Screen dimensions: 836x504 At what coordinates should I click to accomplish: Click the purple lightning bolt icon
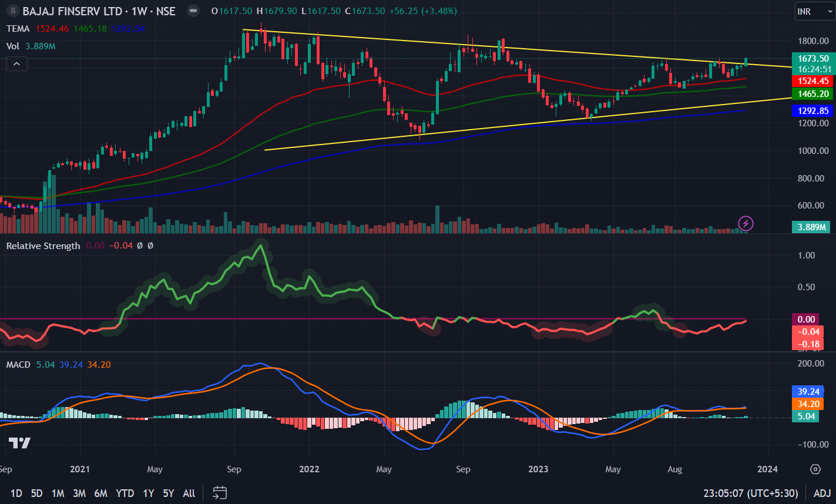[746, 223]
